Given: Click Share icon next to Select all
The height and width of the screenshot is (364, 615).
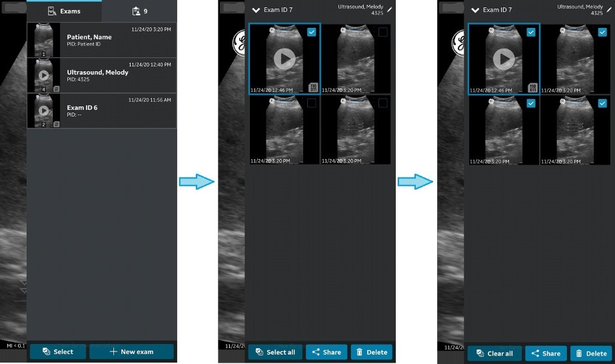Looking at the screenshot, I should (x=316, y=353).
